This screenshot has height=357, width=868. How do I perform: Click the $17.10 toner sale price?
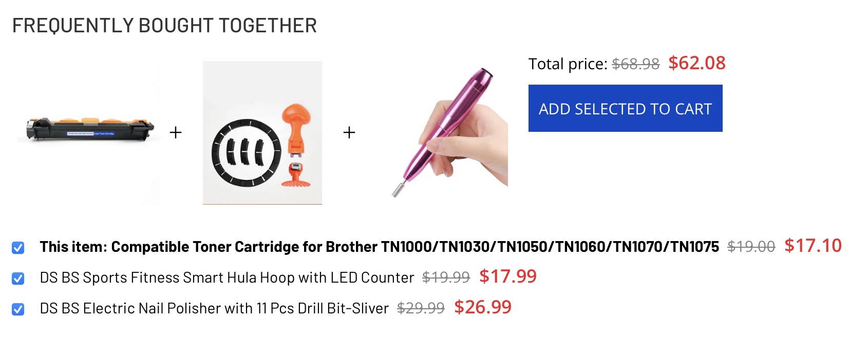pyautogui.click(x=813, y=246)
